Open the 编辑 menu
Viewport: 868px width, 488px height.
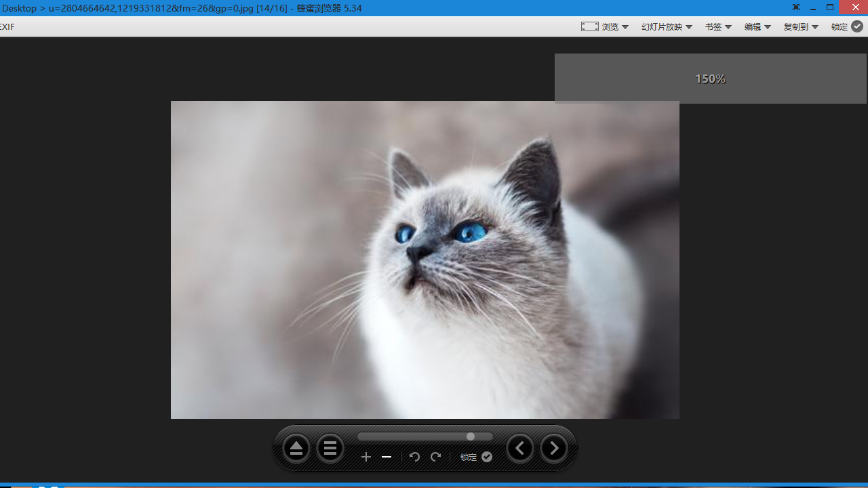[x=757, y=27]
